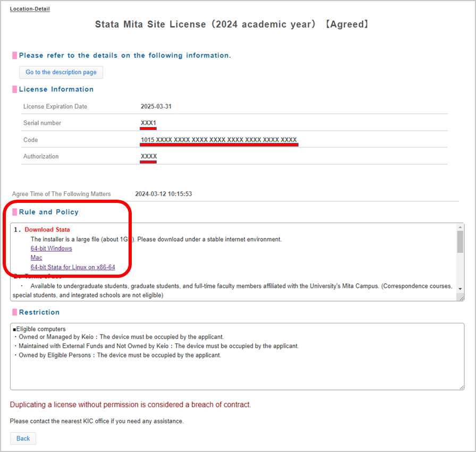Click the scroll down arrow in Rule and Policy
The width and height of the screenshot is (476, 452).
(460, 289)
